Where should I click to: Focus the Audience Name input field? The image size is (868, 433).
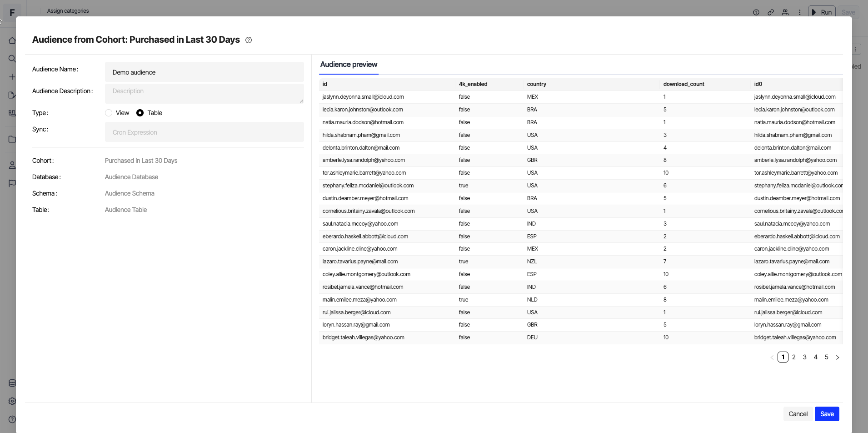point(204,72)
